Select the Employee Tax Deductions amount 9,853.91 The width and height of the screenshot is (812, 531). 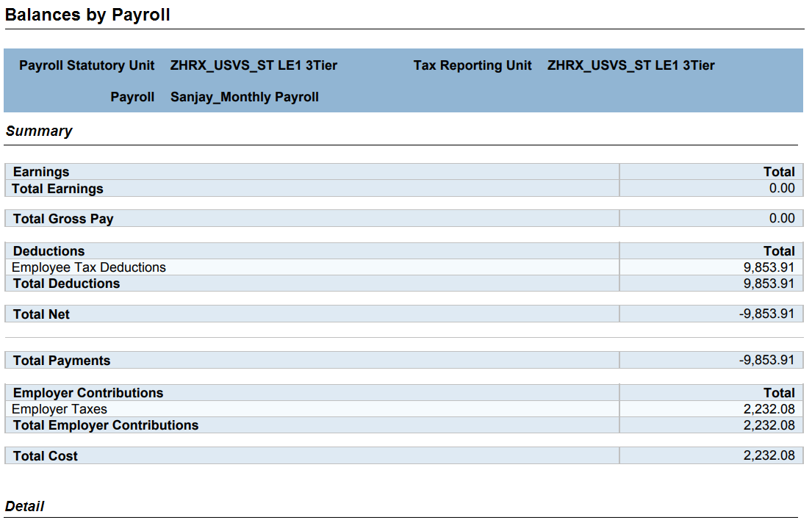point(769,267)
